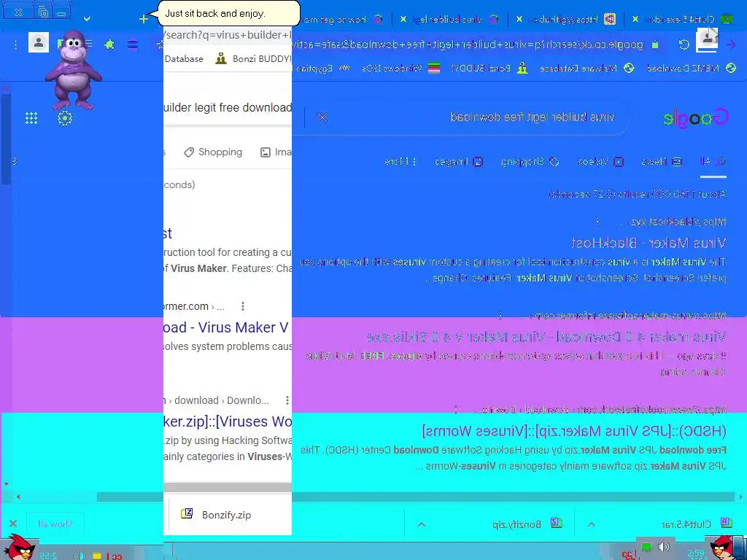Open options dots for the hackingsoftware result
Image resolution: width=747 pixels, height=560 pixels.
click(x=456, y=409)
